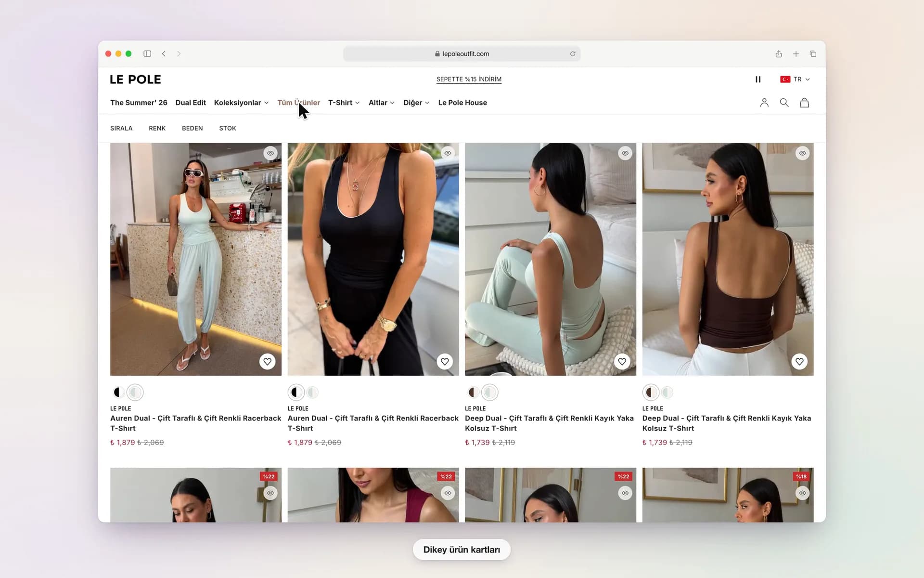The width and height of the screenshot is (924, 578).
Task: Favorite the black Auren Dual product with the heart
Action: click(445, 362)
